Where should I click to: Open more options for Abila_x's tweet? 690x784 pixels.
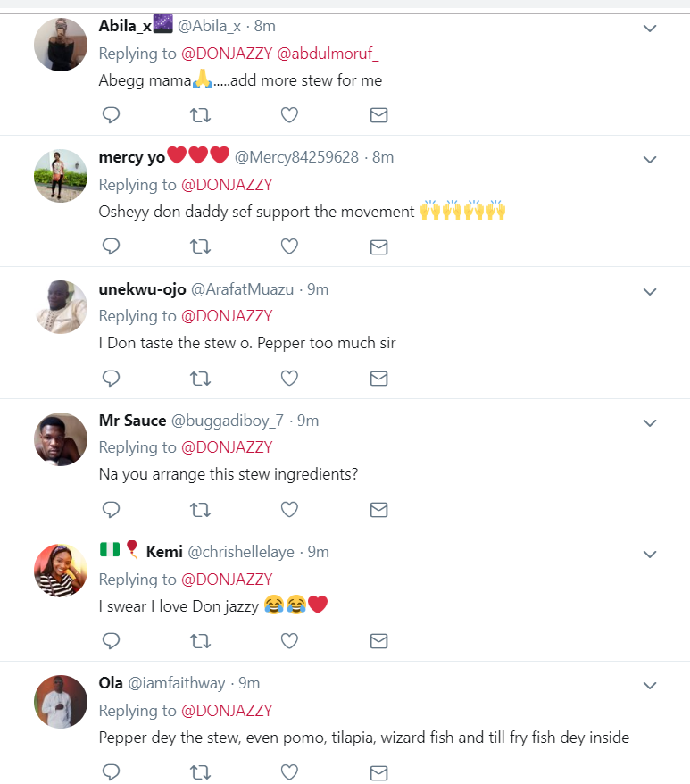[650, 29]
